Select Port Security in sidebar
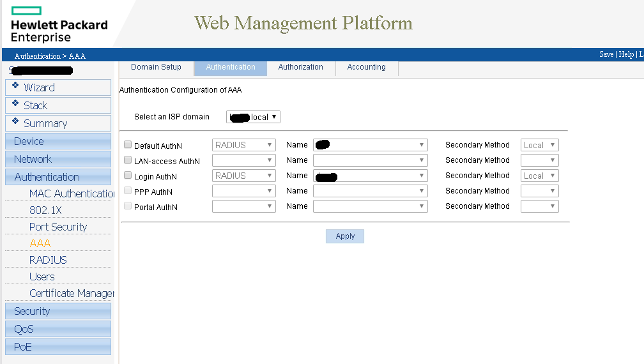Image resolution: width=644 pixels, height=364 pixels. point(58,227)
